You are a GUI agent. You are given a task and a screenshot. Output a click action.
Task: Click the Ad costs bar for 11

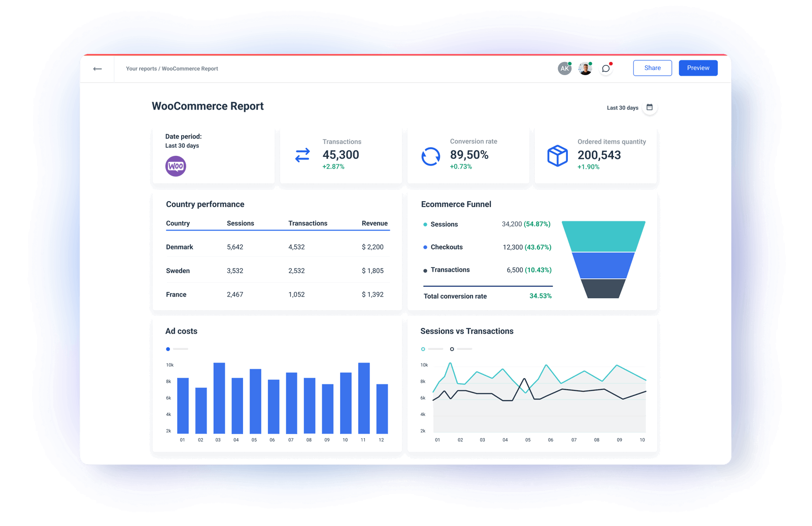click(x=364, y=398)
